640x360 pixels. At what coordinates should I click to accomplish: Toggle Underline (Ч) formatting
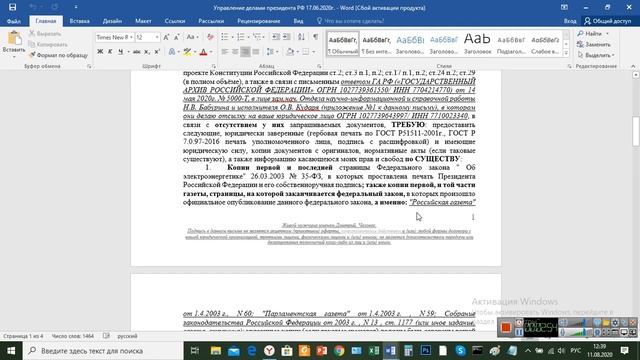(x=120, y=52)
